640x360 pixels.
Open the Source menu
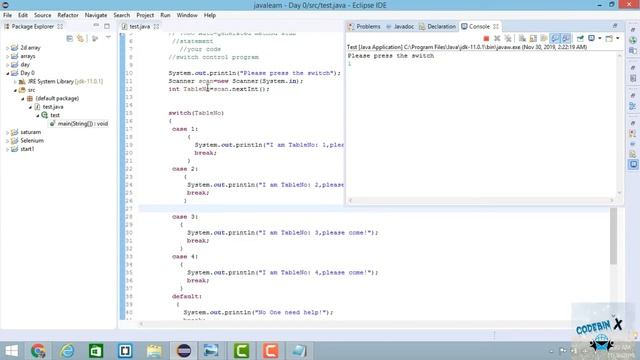tap(42, 15)
